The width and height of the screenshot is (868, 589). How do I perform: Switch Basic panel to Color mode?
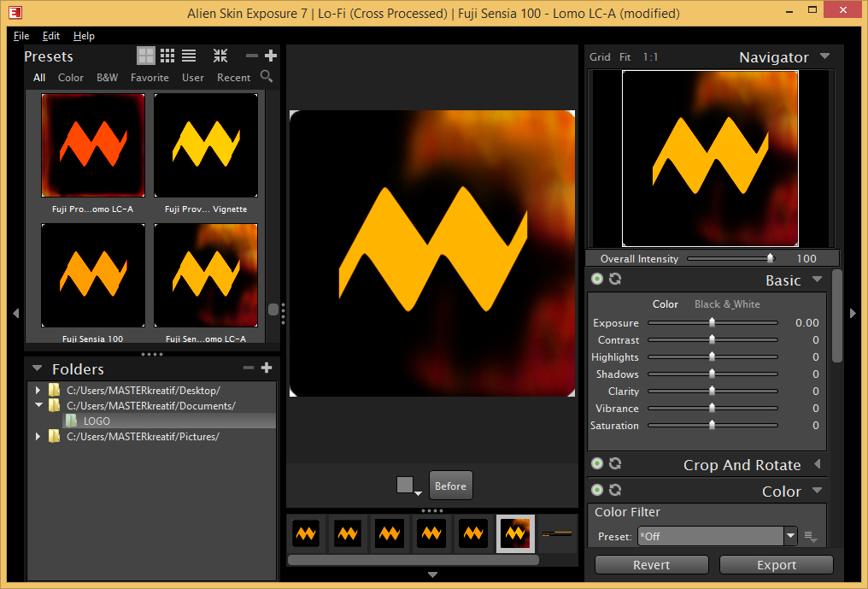coord(665,304)
